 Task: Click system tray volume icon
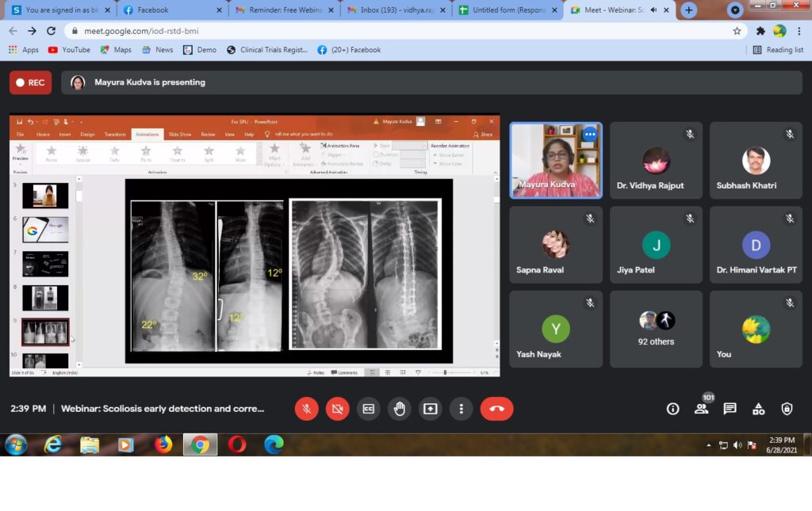click(737, 445)
